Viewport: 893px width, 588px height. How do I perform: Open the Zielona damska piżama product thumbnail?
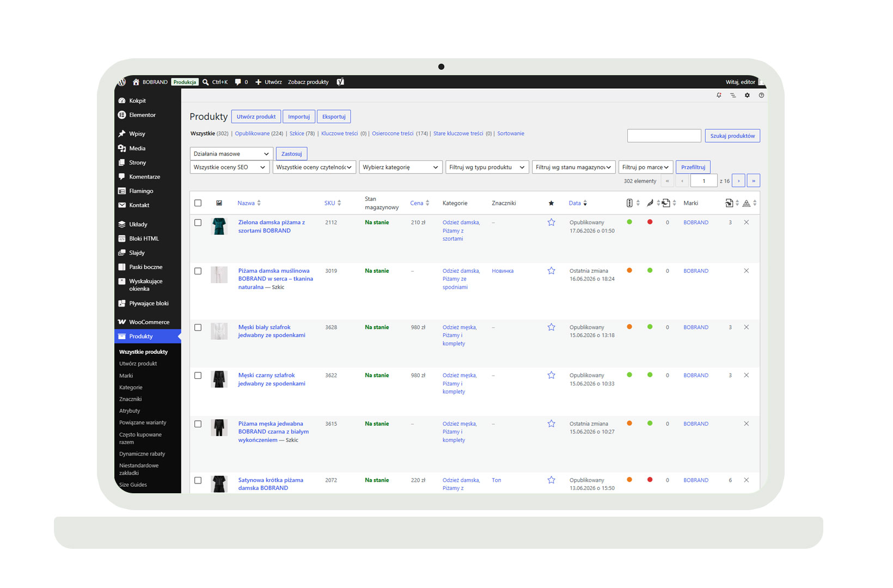pyautogui.click(x=219, y=226)
